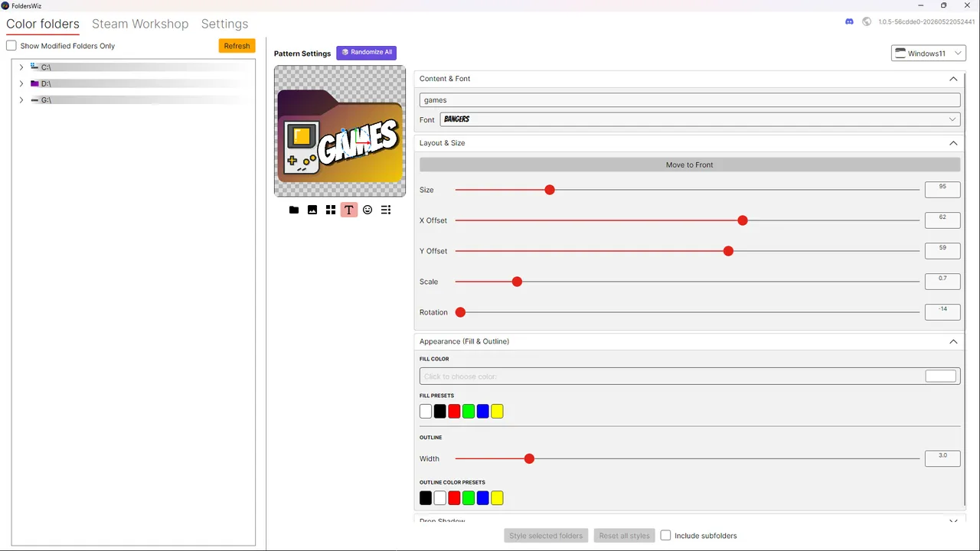
Task: Click the Scale value box showing 0.7
Action: pyautogui.click(x=942, y=282)
